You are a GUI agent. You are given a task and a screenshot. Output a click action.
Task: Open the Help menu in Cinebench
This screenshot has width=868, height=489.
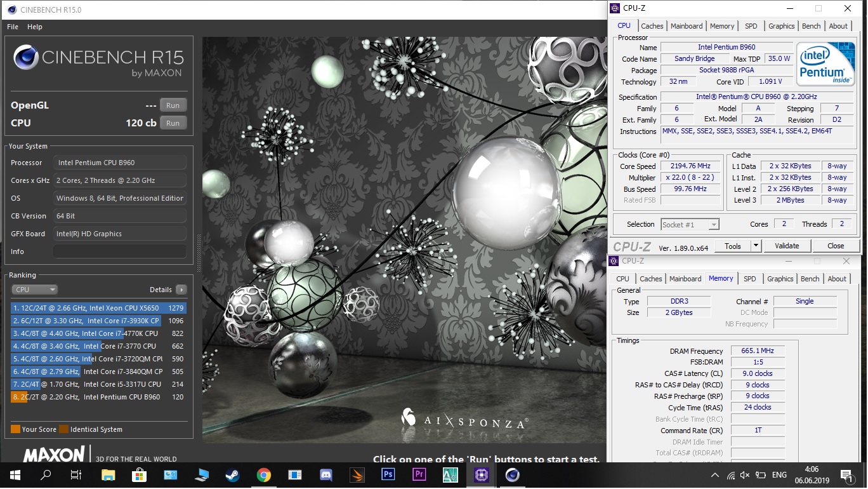[x=35, y=27]
